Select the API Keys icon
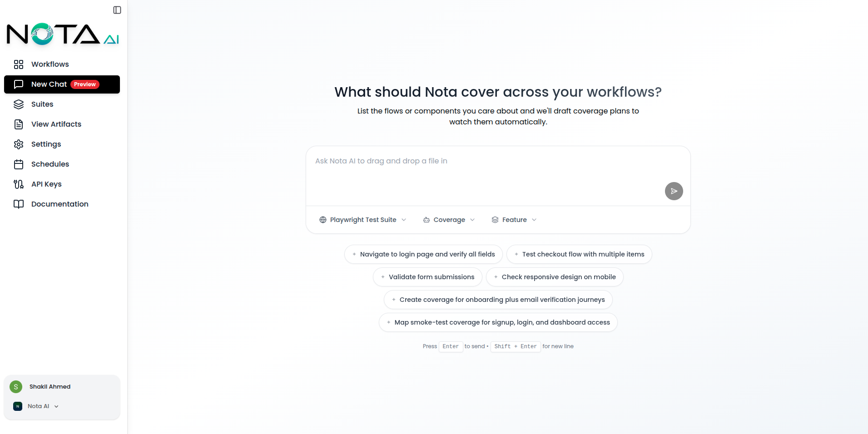The height and width of the screenshot is (434, 868). click(x=19, y=184)
